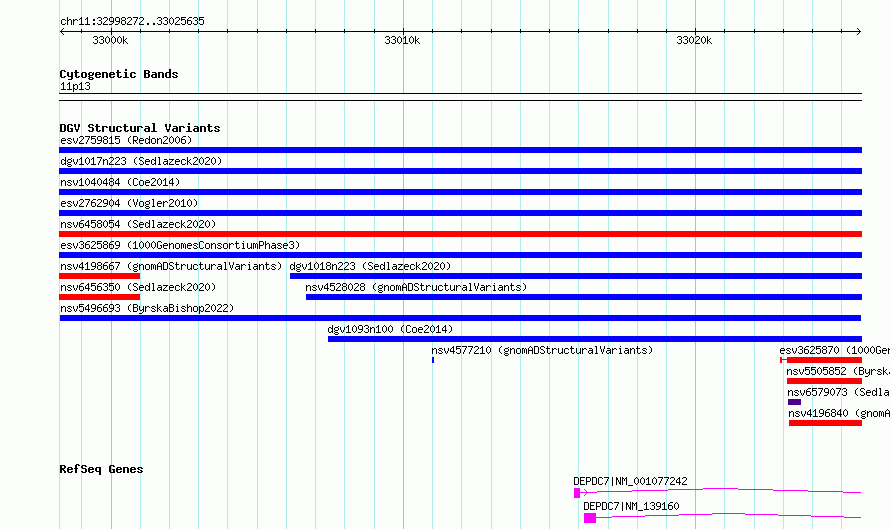Select the short red bar under nsv6456350
890x529 pixels.
99,297
